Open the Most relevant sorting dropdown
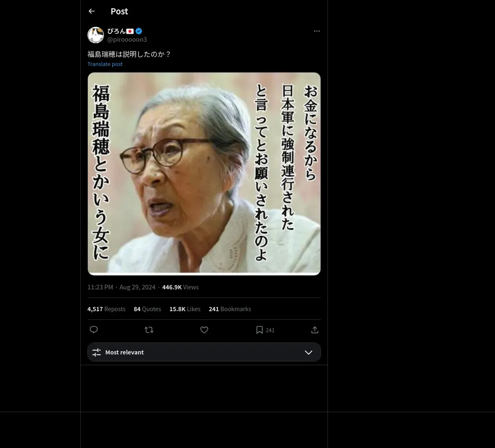The height and width of the screenshot is (448, 495). [204, 352]
